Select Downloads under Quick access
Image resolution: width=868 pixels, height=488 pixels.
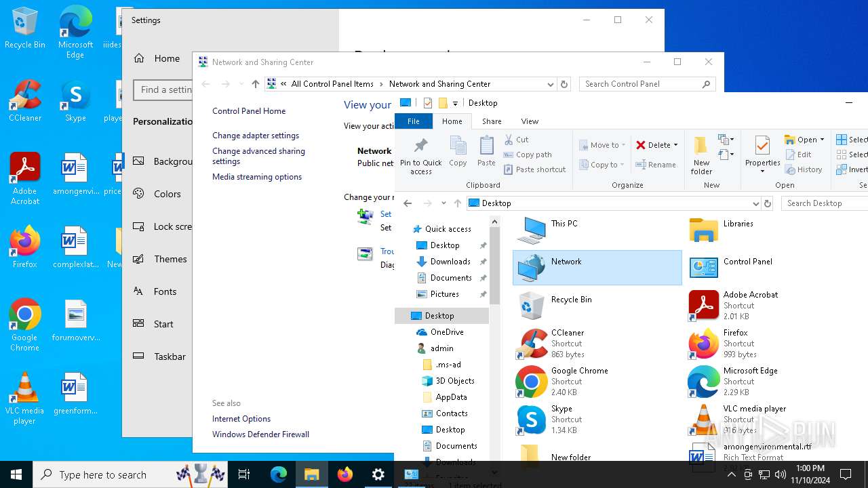click(450, 262)
